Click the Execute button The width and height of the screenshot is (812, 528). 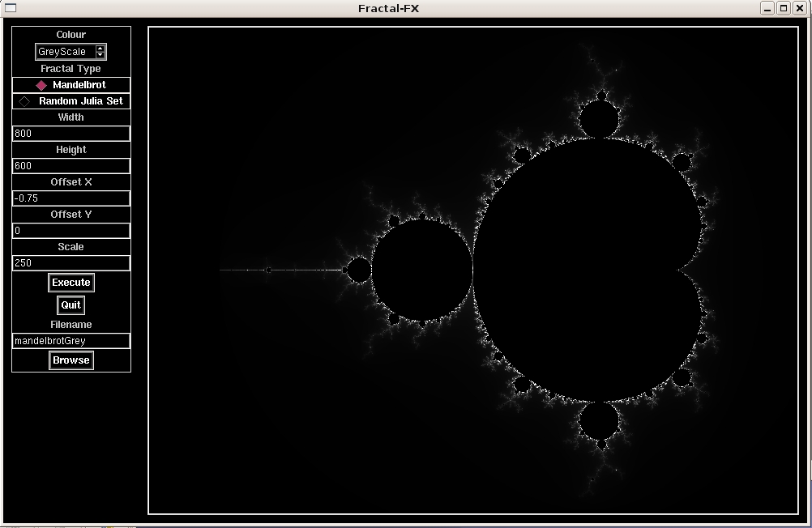point(71,283)
